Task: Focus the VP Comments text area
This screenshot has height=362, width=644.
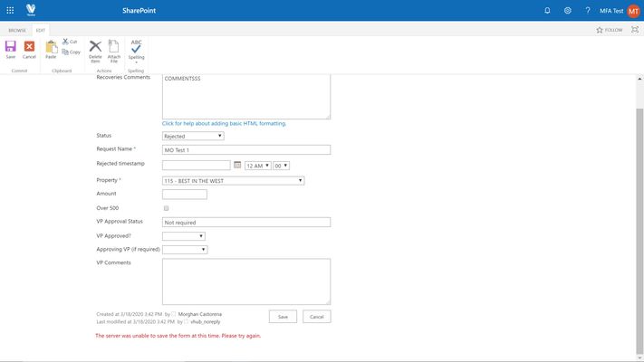Action: [x=246, y=281]
